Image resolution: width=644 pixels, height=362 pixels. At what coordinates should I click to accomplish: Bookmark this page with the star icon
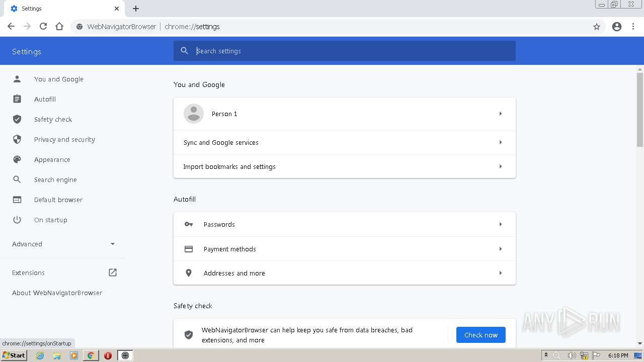pos(597,27)
